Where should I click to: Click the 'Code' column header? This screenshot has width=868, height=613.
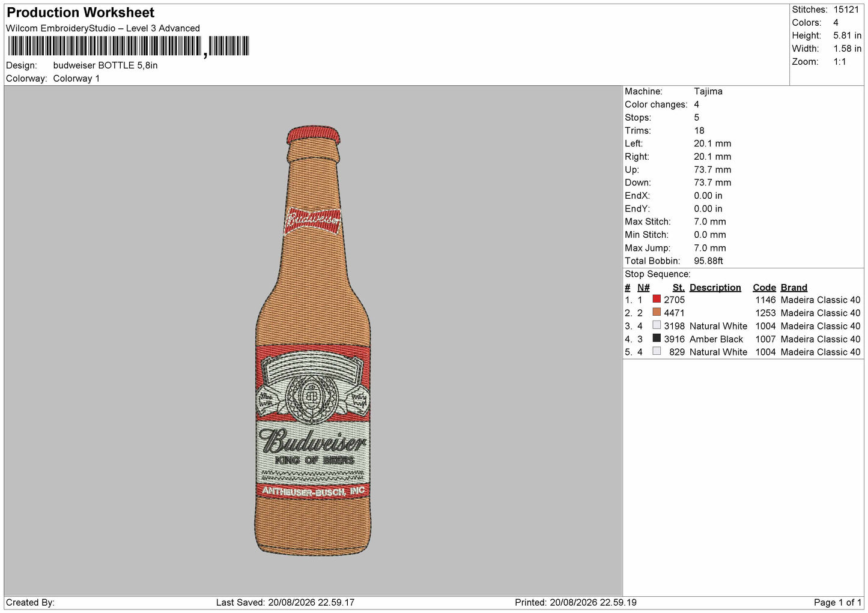764,288
